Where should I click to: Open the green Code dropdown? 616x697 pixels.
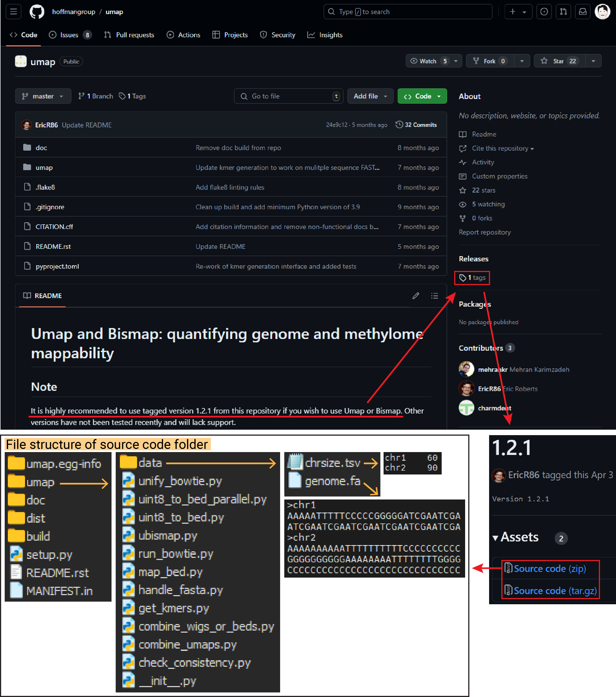pyautogui.click(x=422, y=96)
